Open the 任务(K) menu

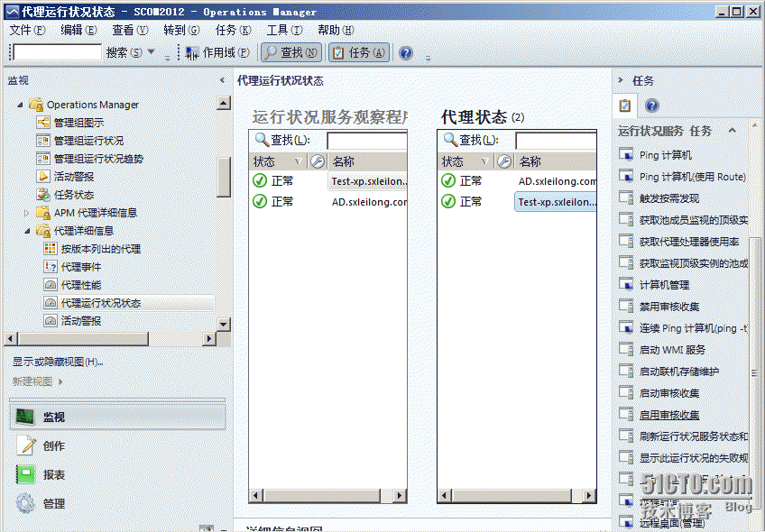(x=234, y=31)
